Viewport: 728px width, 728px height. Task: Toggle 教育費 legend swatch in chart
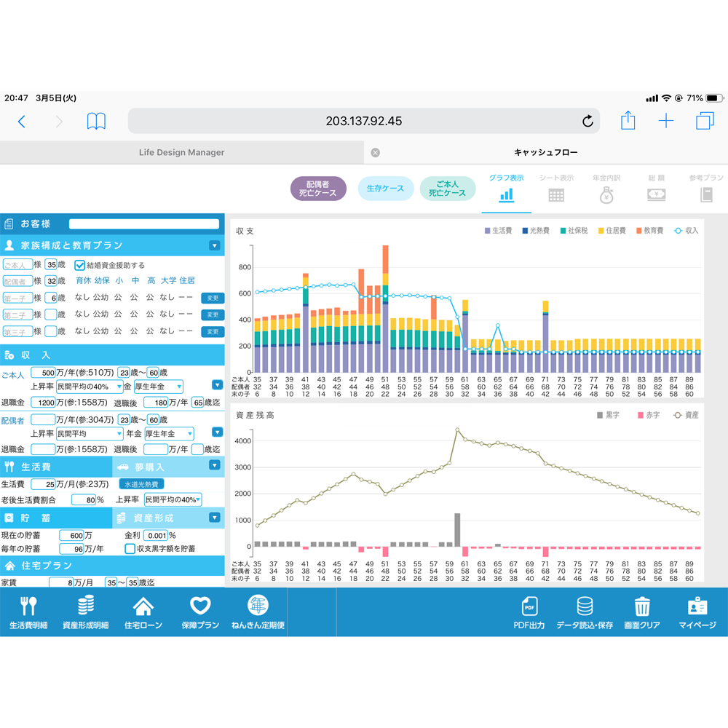(x=639, y=231)
